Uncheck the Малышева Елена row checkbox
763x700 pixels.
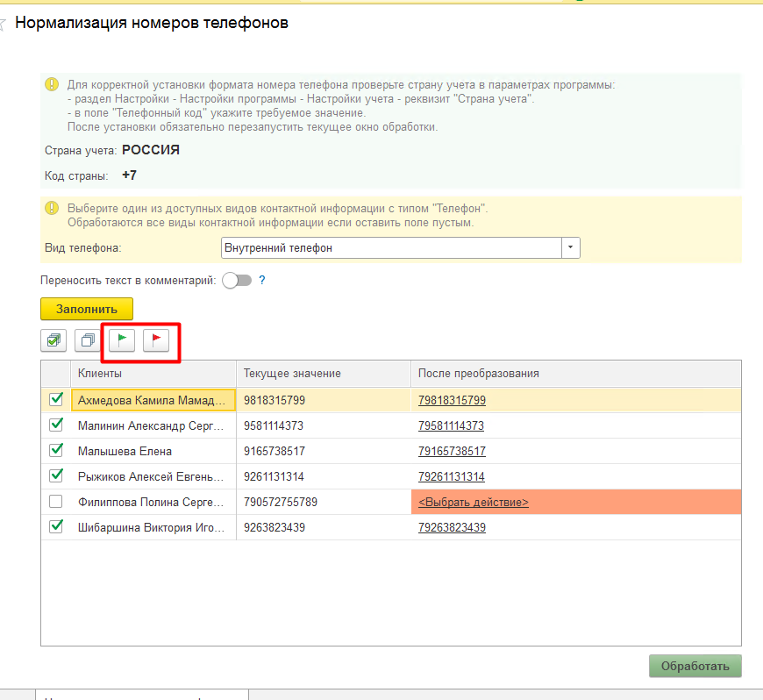click(56, 451)
